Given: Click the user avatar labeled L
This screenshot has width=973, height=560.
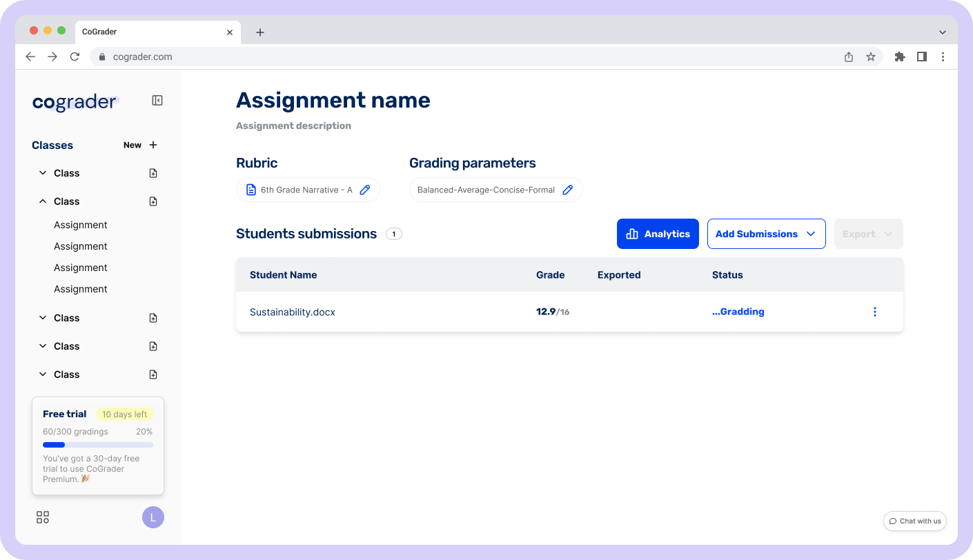Looking at the screenshot, I should 153,517.
